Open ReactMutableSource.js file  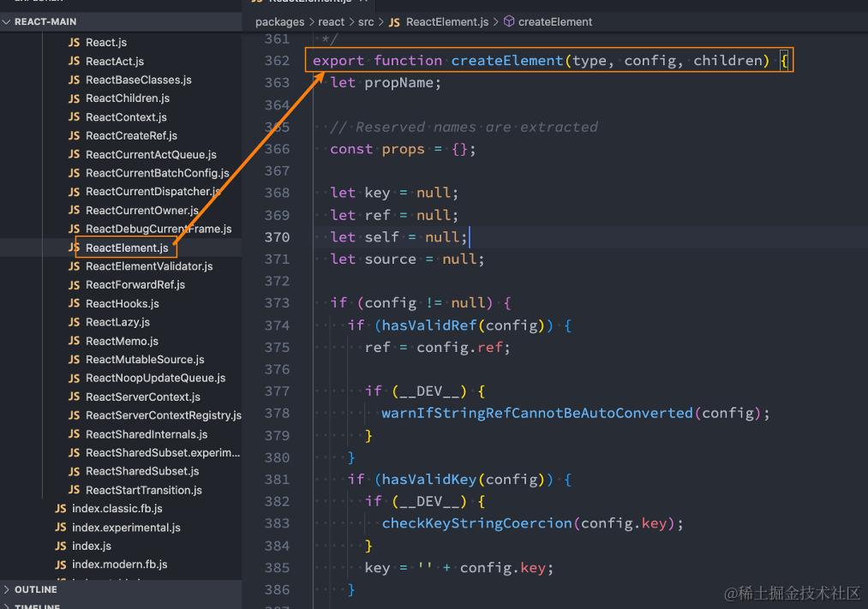145,360
